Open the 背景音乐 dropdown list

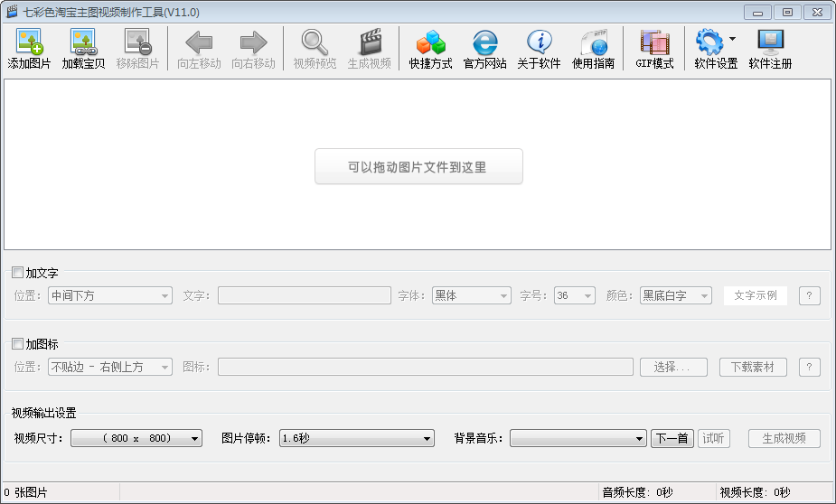click(x=578, y=439)
